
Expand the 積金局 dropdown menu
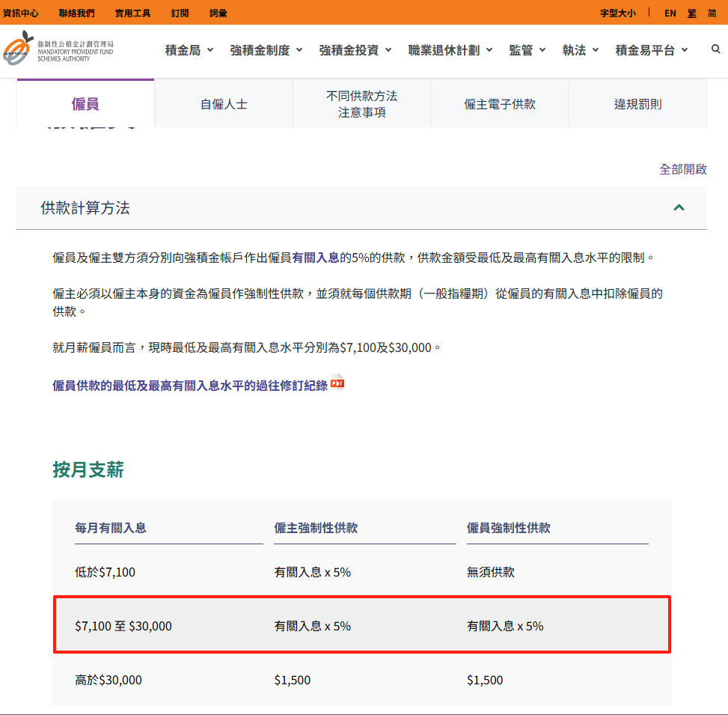(189, 50)
